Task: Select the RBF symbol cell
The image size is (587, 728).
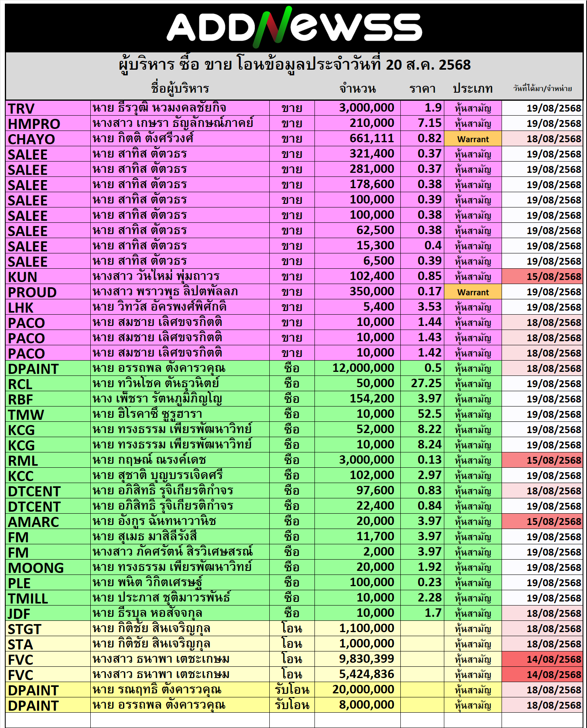Action: point(48,399)
